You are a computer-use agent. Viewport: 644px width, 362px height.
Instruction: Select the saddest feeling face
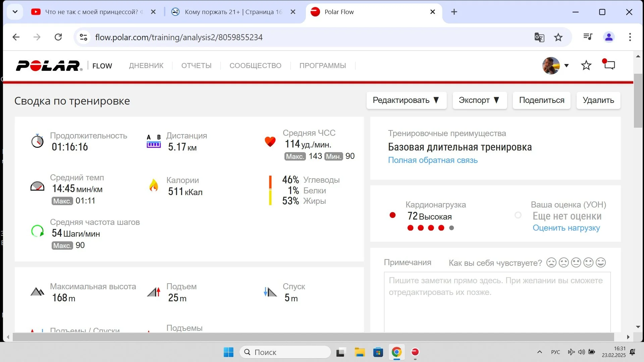pyautogui.click(x=551, y=262)
